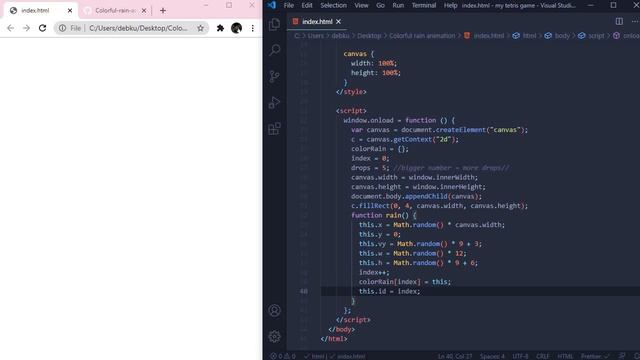Open the Source Control view
Viewport: 640px width, 360px height.
(275, 76)
